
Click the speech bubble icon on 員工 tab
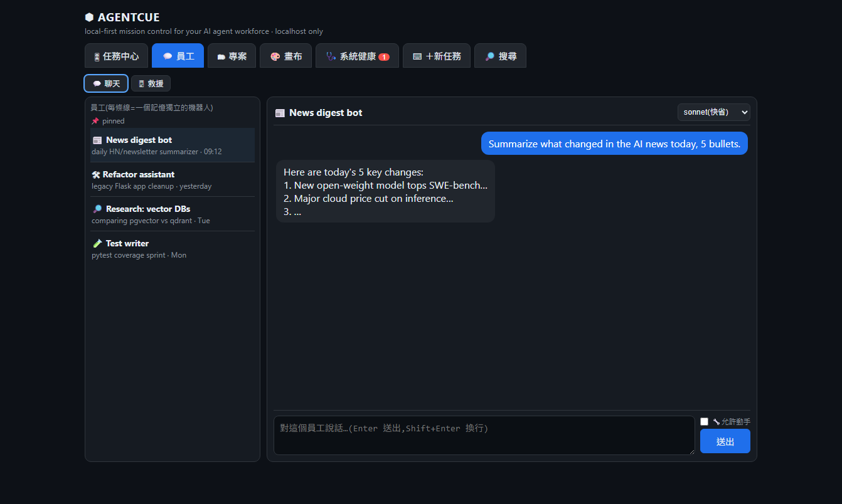(168, 56)
